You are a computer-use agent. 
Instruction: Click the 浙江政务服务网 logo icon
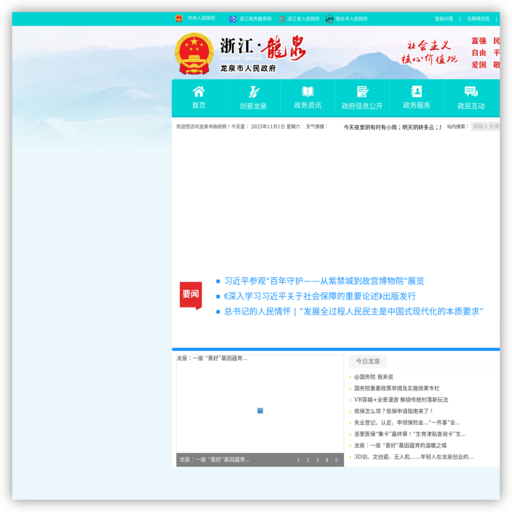(233, 19)
